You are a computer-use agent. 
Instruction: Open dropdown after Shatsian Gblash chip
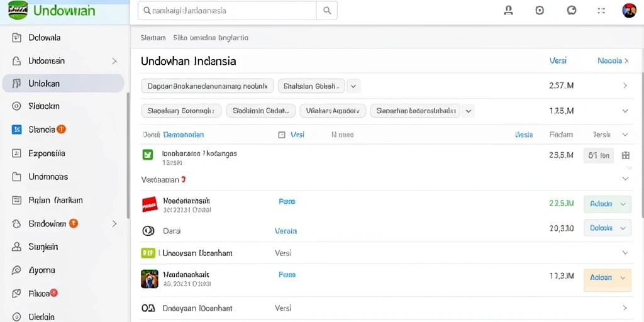[353, 86]
